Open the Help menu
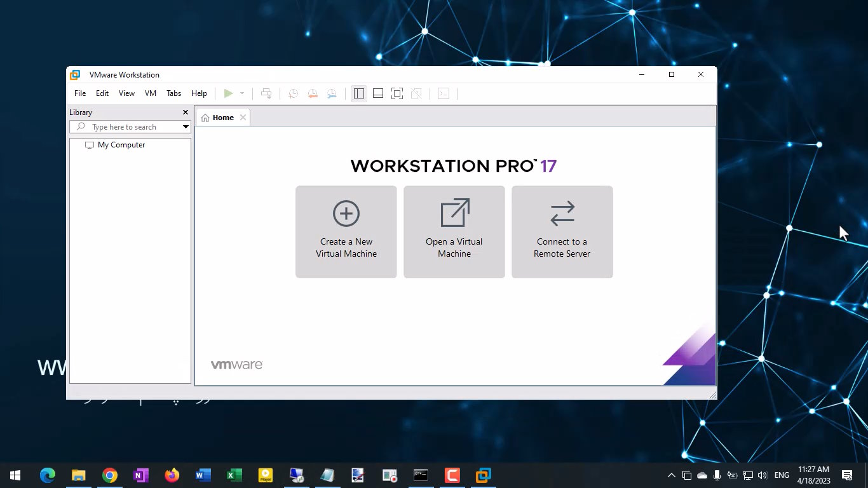 [199, 93]
